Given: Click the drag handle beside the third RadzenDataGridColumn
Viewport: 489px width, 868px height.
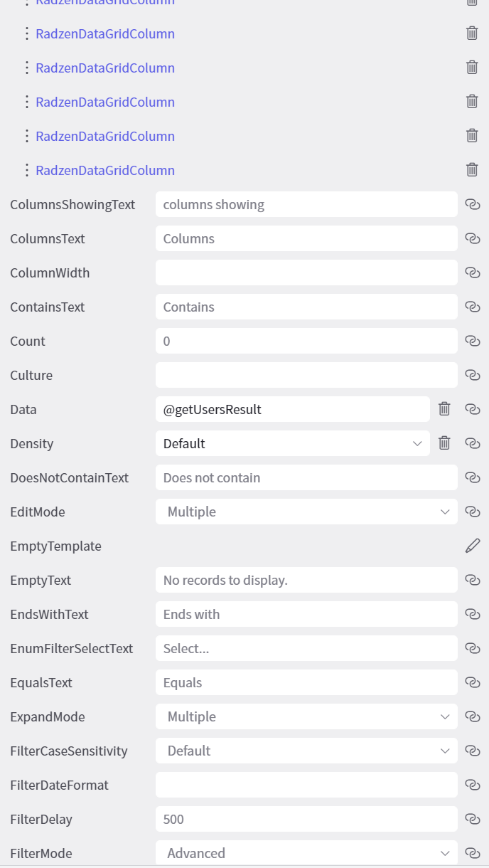Looking at the screenshot, I should click(x=26, y=68).
